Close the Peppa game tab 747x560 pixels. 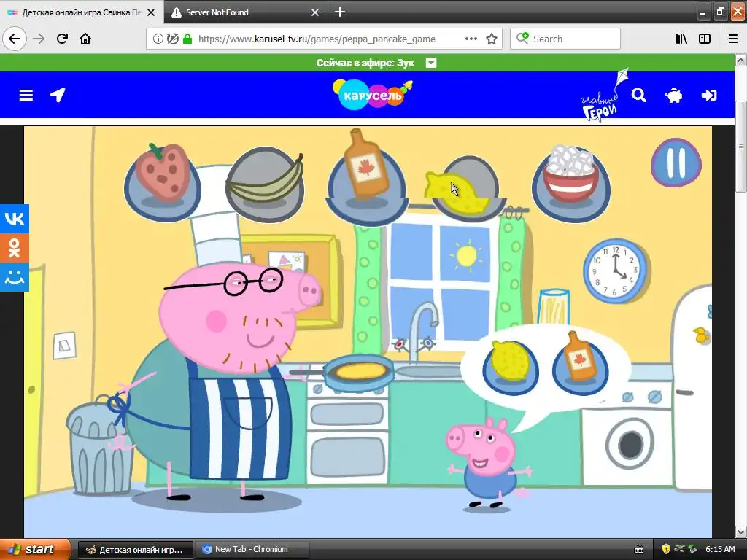pyautogui.click(x=151, y=12)
